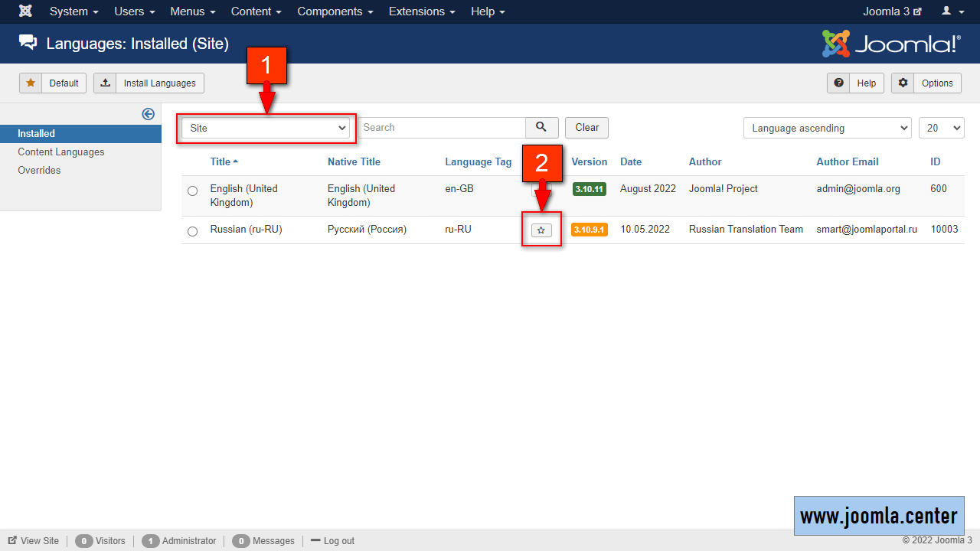Click the Default star toolbar button
This screenshot has height=551, width=980.
click(x=53, y=83)
